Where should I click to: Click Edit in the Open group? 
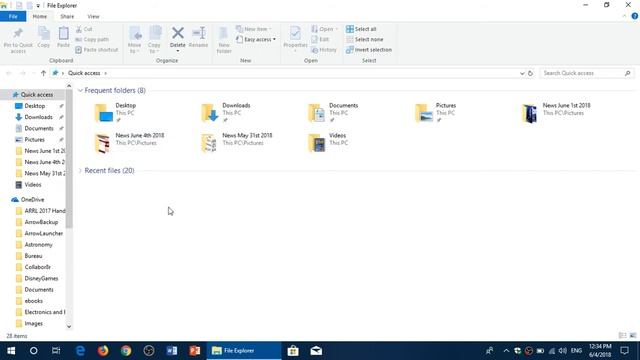pos(320,39)
